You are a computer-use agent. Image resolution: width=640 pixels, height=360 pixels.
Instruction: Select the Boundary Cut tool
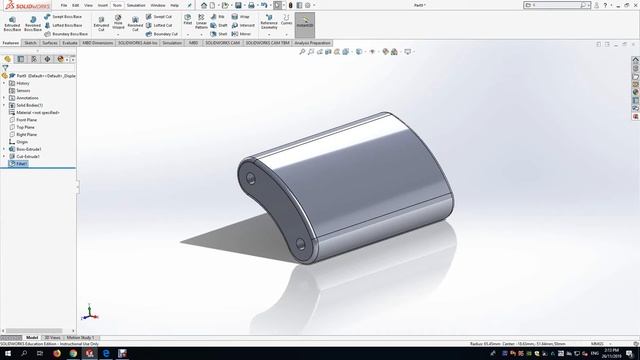pos(162,34)
